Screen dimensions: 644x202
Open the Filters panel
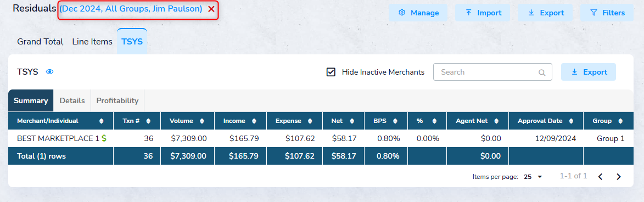tap(607, 13)
